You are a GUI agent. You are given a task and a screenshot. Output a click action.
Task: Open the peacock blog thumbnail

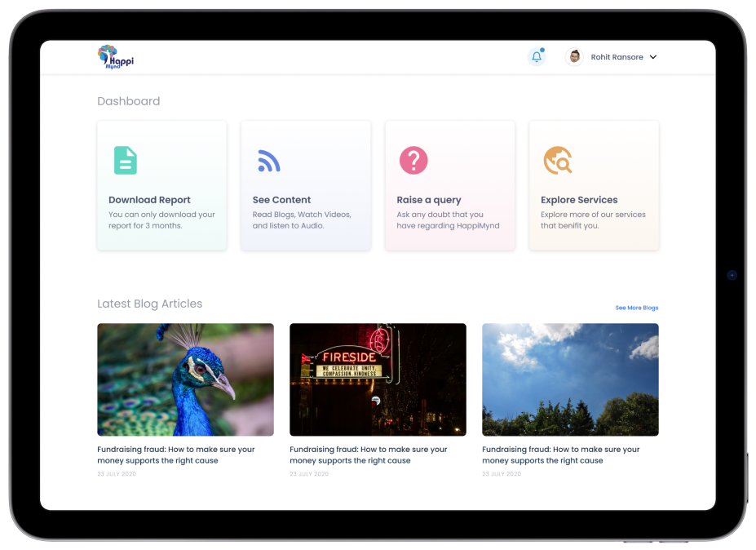click(186, 379)
